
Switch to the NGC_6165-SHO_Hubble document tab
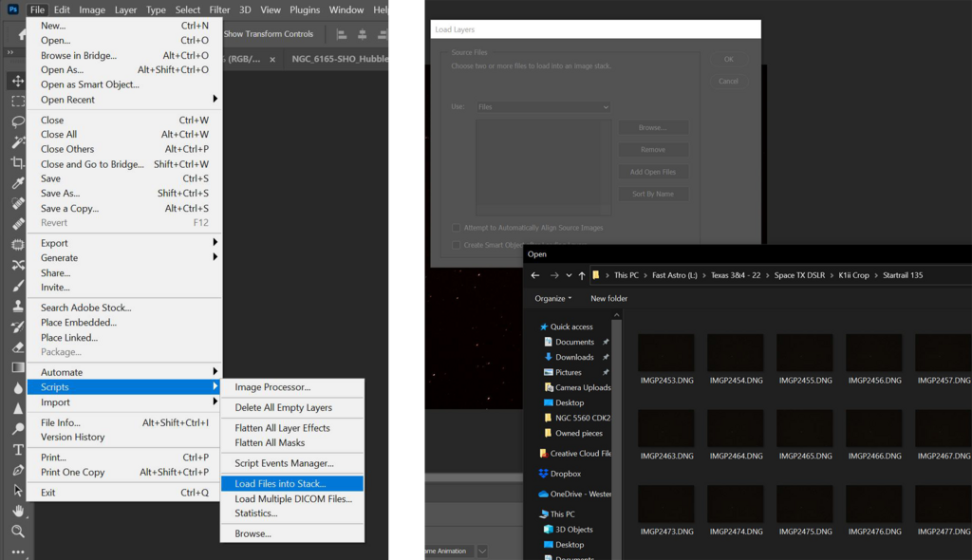[340, 59]
